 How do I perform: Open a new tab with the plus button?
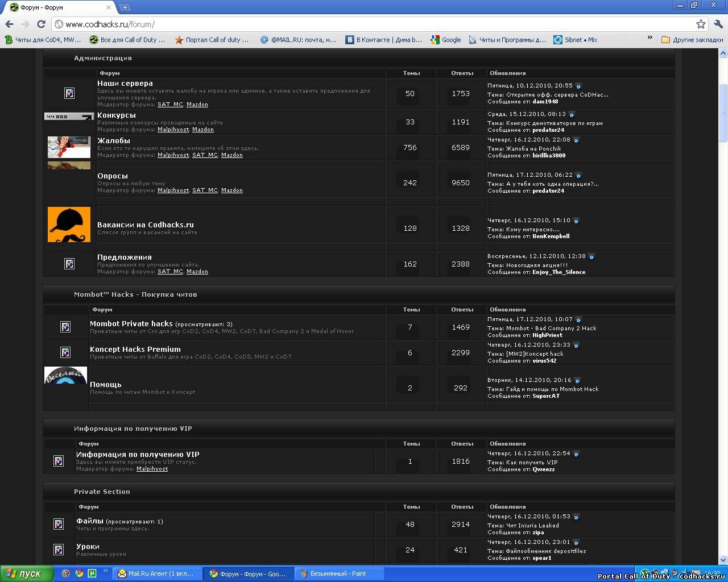(x=125, y=7)
